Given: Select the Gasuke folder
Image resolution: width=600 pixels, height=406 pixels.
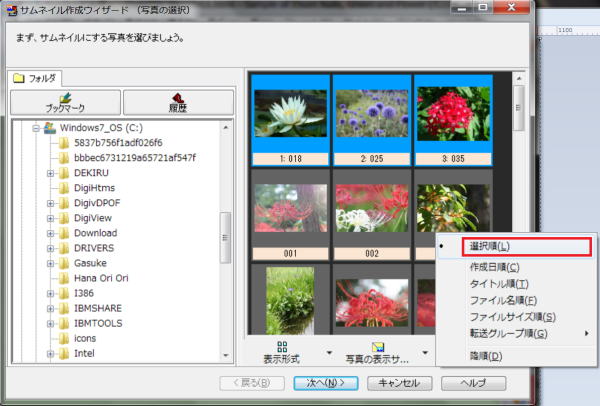Looking at the screenshot, I should 90,263.
